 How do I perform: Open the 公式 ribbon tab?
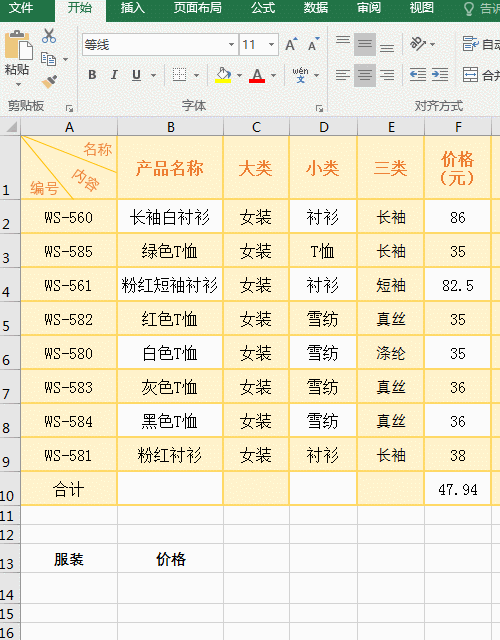click(x=263, y=8)
